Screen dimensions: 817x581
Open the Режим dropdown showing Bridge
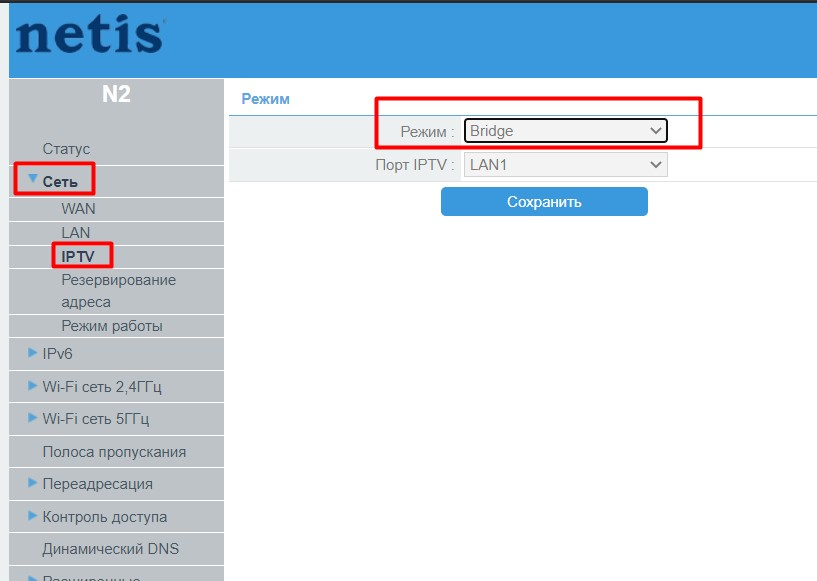[564, 130]
